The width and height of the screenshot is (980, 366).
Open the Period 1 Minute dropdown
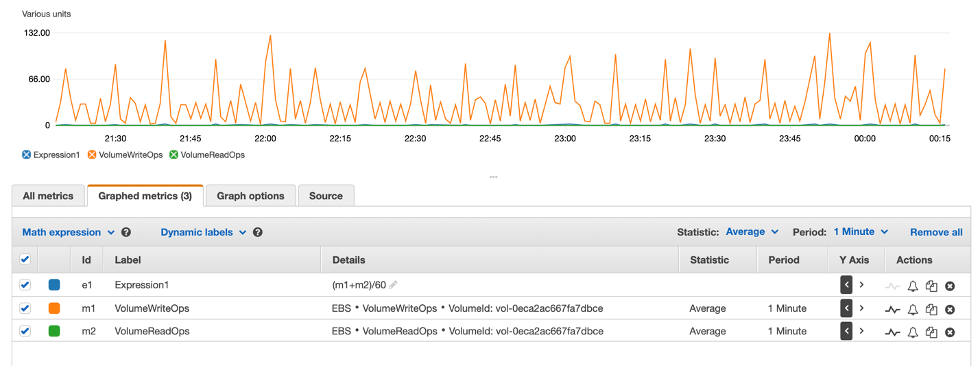tap(861, 232)
